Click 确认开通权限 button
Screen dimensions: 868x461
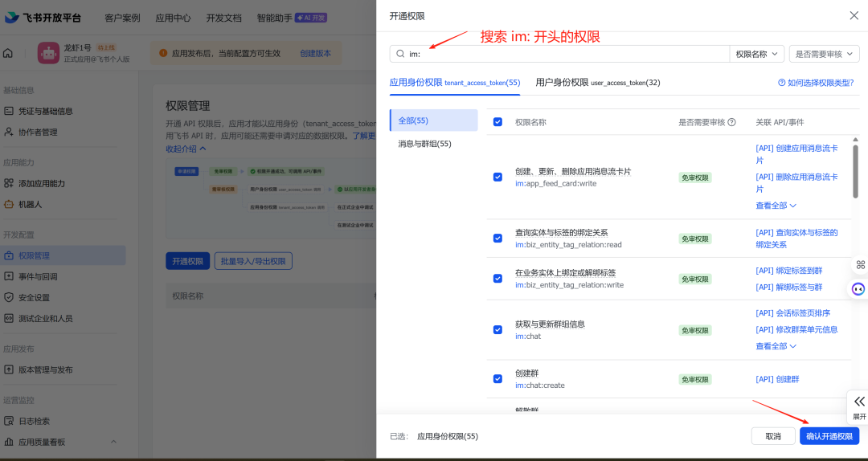(x=829, y=436)
